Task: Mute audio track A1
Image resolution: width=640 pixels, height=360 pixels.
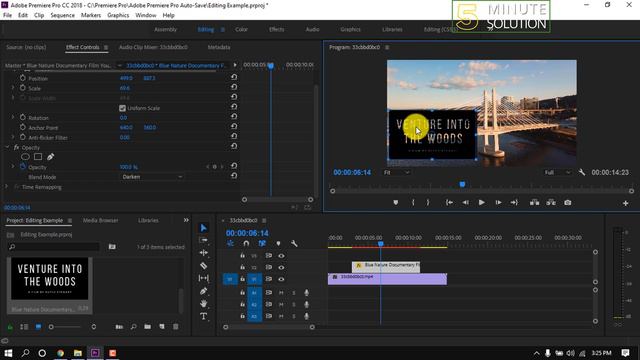Action: (281, 293)
